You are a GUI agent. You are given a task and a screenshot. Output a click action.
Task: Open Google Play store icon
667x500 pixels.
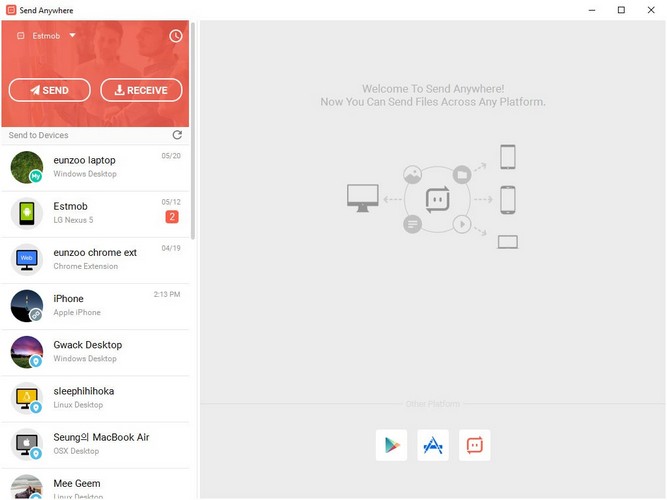[x=391, y=445]
